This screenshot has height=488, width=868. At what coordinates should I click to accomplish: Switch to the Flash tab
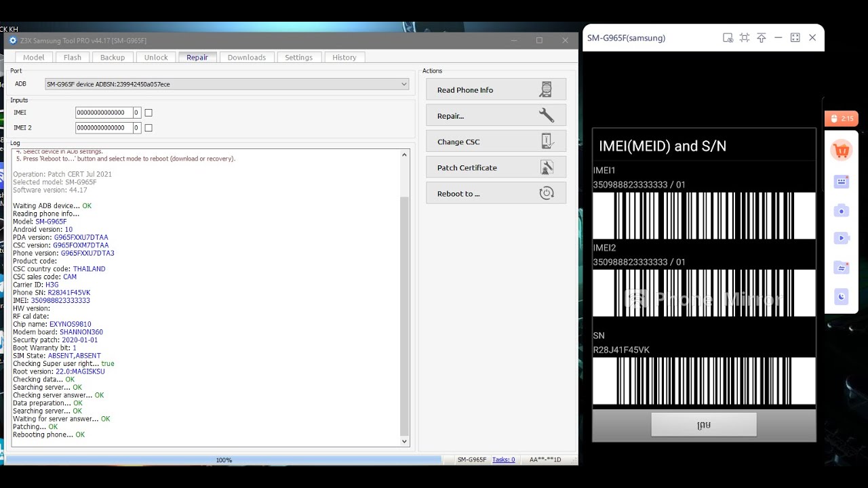click(x=73, y=58)
